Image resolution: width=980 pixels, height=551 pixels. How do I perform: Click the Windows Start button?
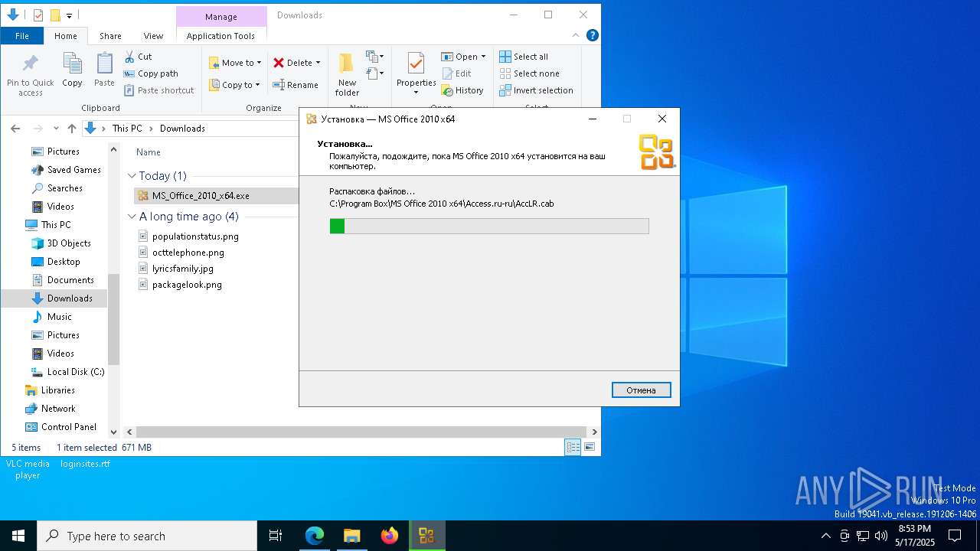[18, 536]
